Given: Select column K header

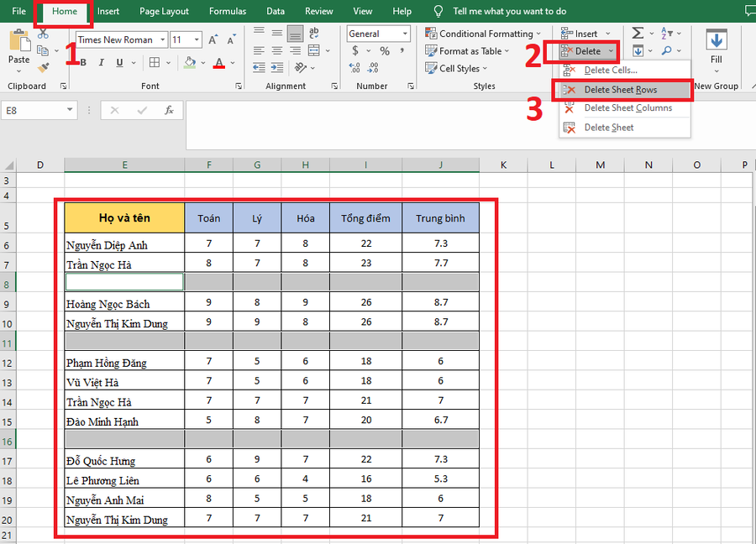Looking at the screenshot, I should pos(503,165).
